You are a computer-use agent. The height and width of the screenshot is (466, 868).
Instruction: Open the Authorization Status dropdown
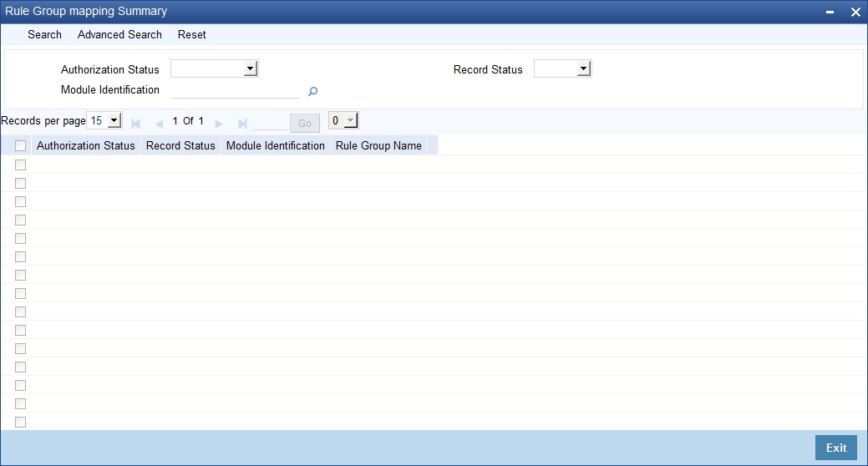214,68
